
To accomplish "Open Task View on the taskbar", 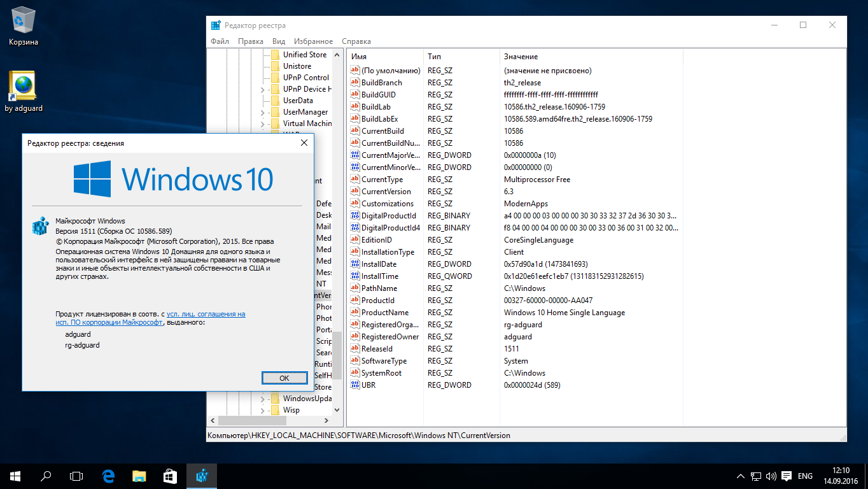I will pyautogui.click(x=76, y=476).
